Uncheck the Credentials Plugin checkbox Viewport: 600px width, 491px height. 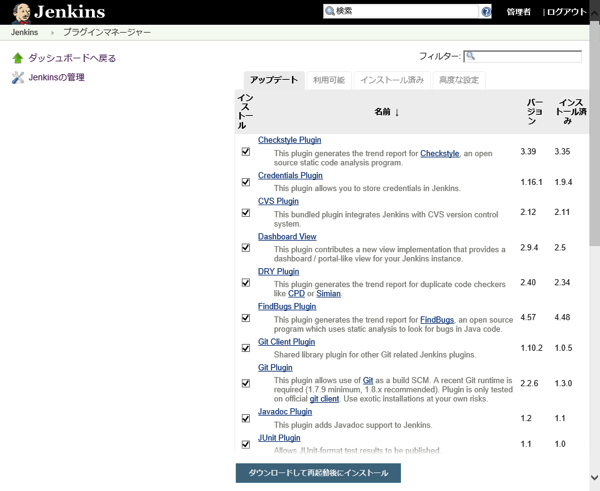246,182
